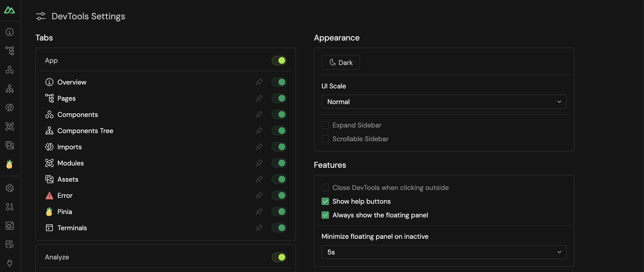Click the Assets label in Tabs list
Image resolution: width=644 pixels, height=272 pixels.
point(68,179)
